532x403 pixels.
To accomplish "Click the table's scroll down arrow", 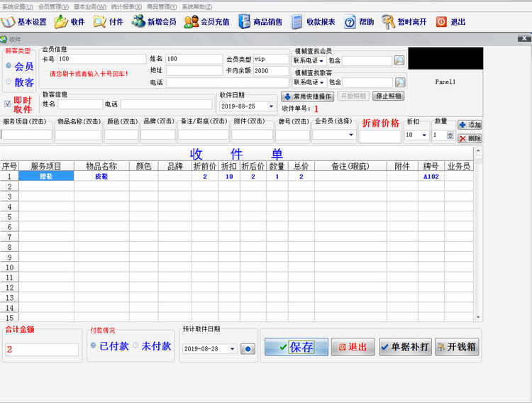I will (478, 317).
